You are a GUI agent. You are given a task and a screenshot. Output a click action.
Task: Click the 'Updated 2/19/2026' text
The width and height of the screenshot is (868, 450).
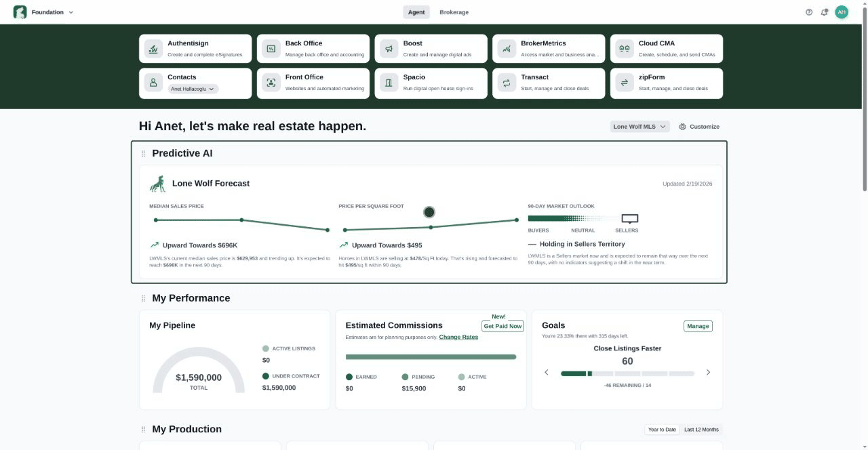688,184
